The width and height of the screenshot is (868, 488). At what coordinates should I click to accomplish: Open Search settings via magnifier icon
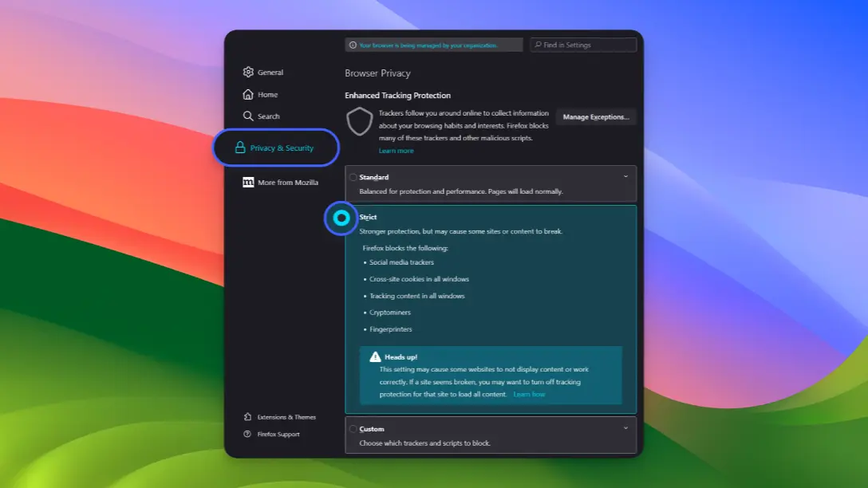coord(248,116)
